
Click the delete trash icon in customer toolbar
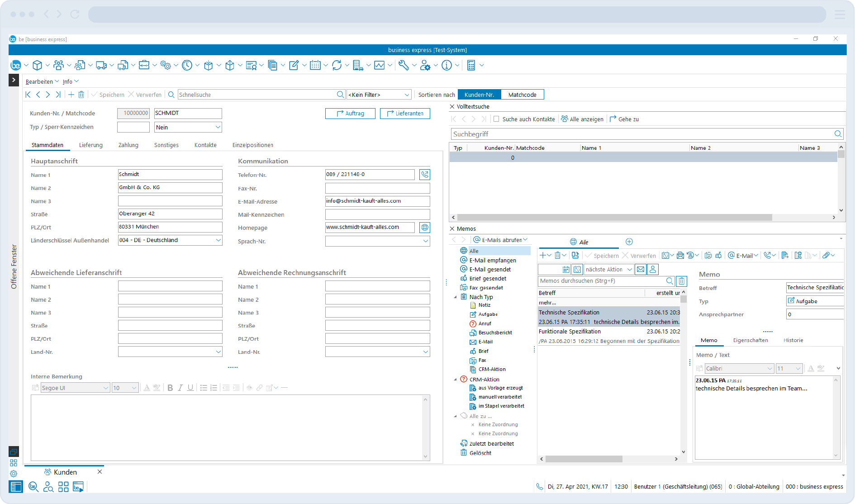pyautogui.click(x=81, y=95)
